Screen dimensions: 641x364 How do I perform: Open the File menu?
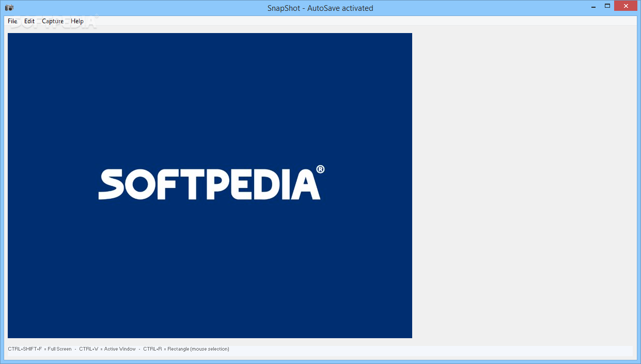12,21
